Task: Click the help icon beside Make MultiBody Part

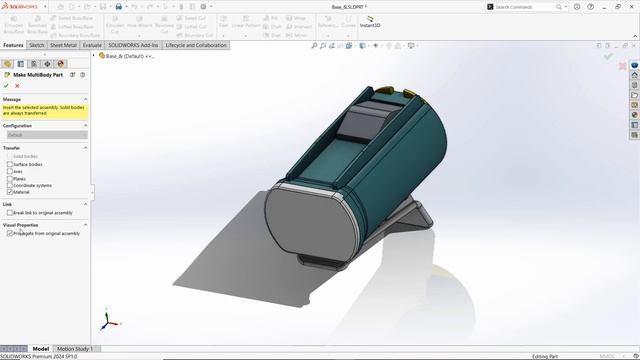Action: pyautogui.click(x=82, y=75)
